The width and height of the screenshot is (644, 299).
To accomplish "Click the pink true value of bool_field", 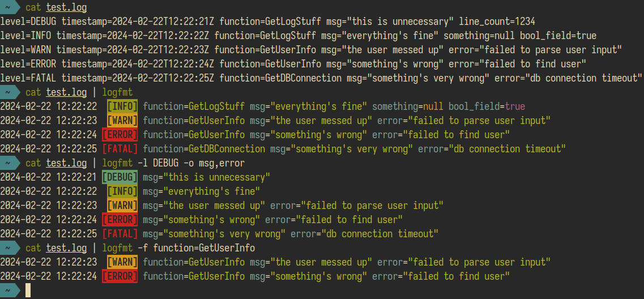I will (515, 107).
